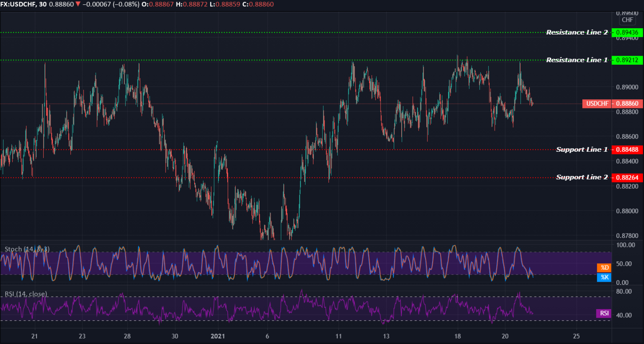Screen dimensions: 644x344
Task: Click the 0.89212 green price tag
Action: (x=627, y=60)
